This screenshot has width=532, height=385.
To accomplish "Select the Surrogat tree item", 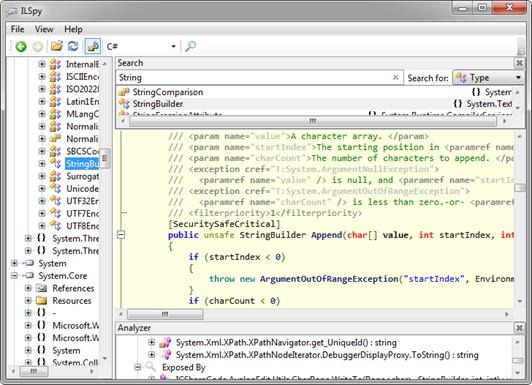I will (82, 176).
